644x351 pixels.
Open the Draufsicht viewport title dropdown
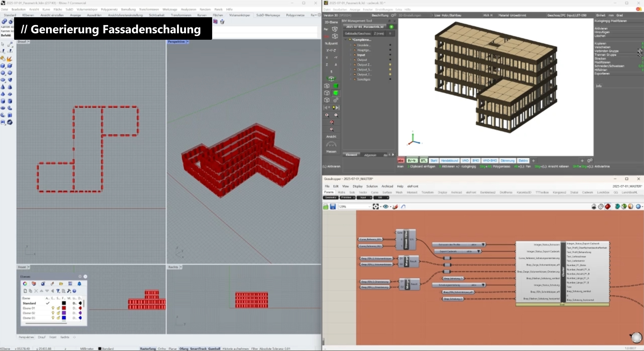point(29,42)
